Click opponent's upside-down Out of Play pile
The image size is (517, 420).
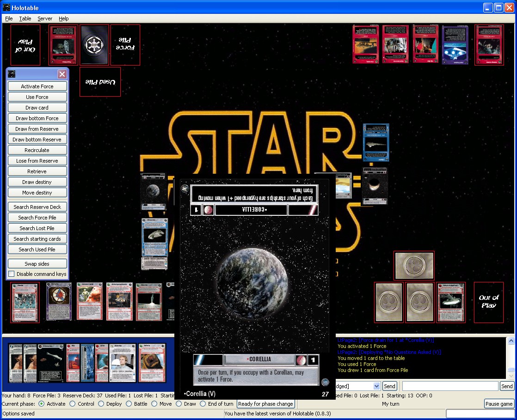[25, 45]
